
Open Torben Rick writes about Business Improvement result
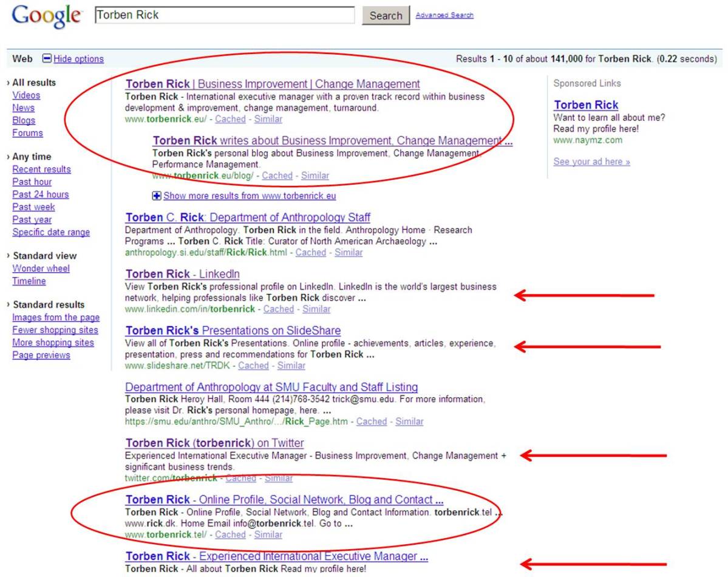[x=333, y=140]
